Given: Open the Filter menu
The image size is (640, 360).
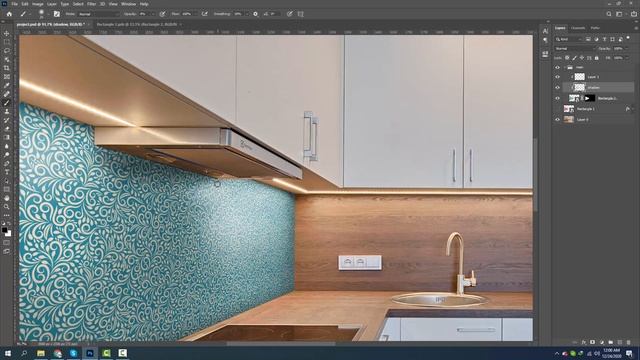Looking at the screenshot, I should (x=91, y=4).
